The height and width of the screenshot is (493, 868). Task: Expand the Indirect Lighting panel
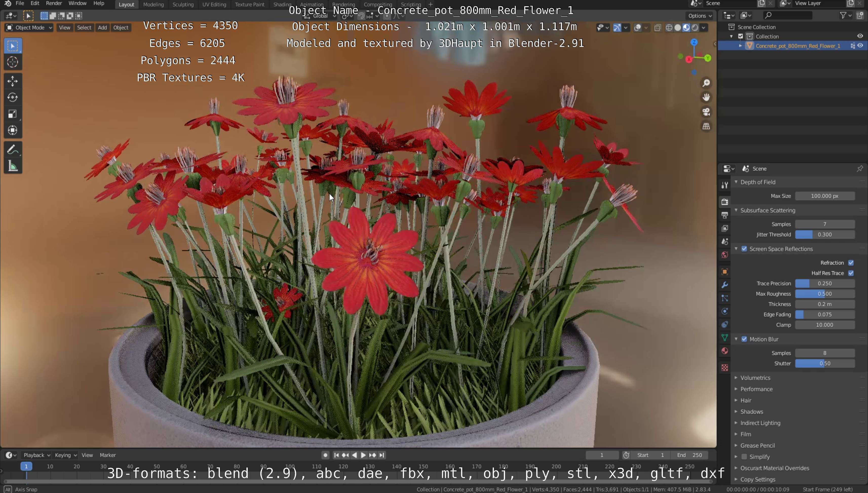(736, 423)
